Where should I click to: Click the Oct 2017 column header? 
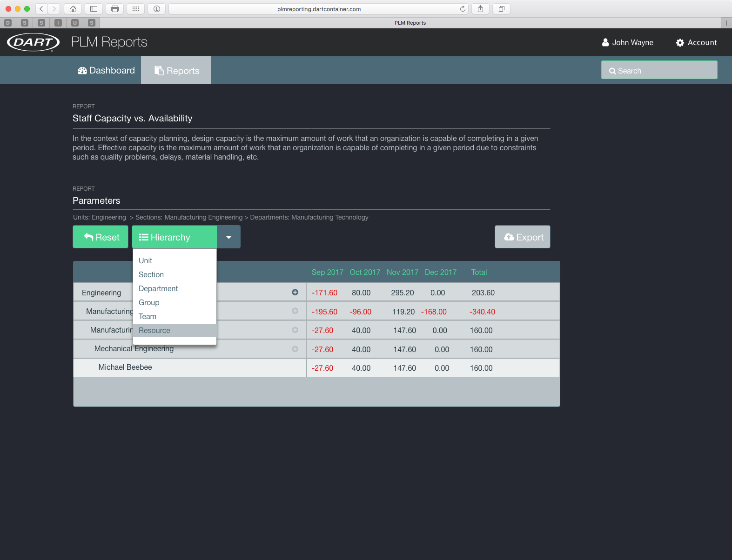coord(365,272)
